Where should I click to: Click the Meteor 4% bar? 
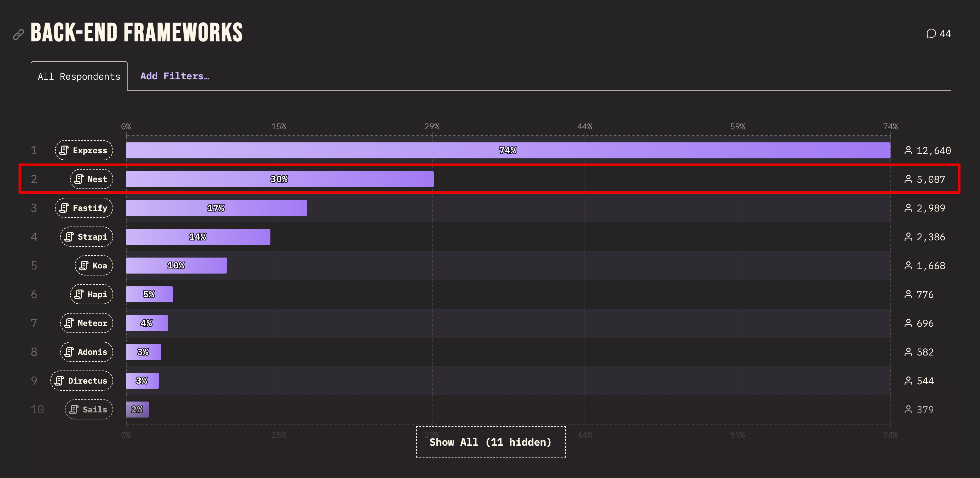click(147, 323)
